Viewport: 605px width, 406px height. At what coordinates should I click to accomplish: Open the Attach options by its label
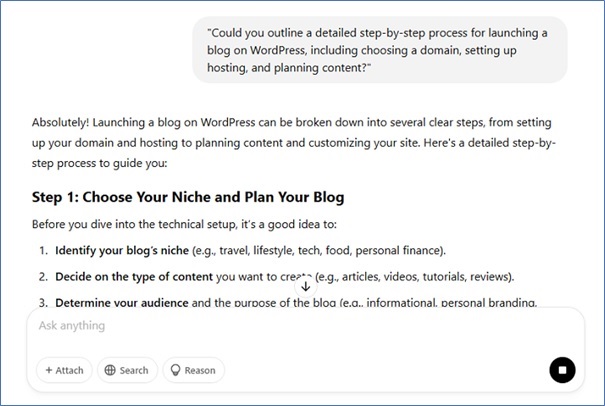click(x=69, y=371)
